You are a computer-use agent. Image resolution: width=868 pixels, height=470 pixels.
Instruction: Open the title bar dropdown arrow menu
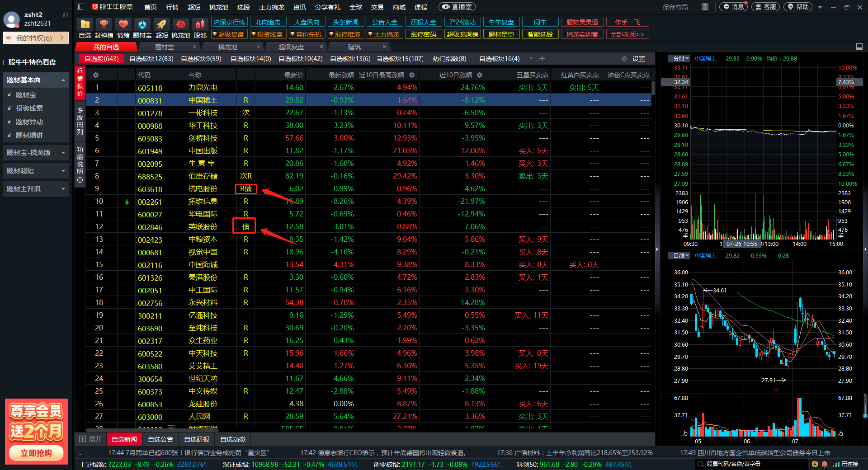pyautogui.click(x=820, y=7)
